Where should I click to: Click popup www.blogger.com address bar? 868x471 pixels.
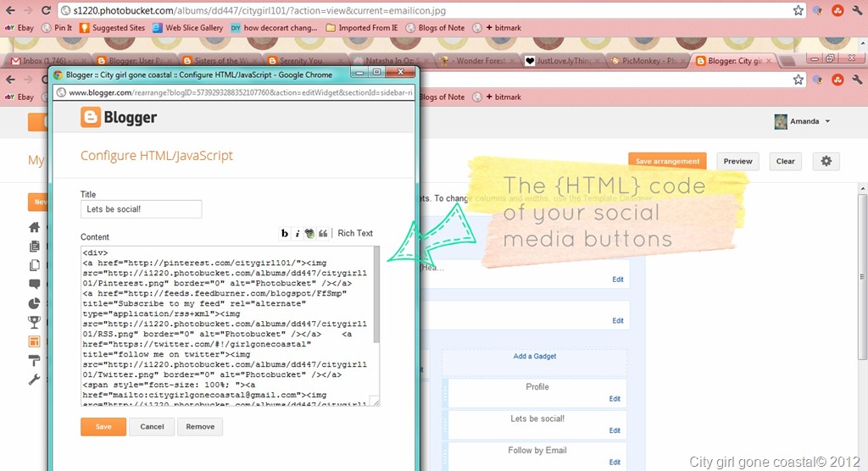click(235, 92)
